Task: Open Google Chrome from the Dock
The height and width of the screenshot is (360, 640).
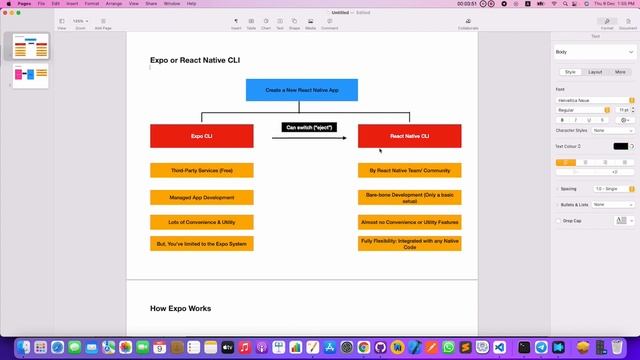Action: (x=363, y=347)
